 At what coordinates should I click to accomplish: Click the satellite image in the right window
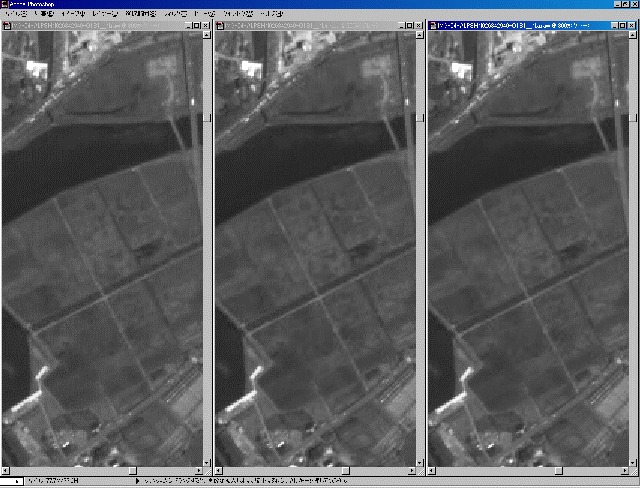(x=529, y=249)
